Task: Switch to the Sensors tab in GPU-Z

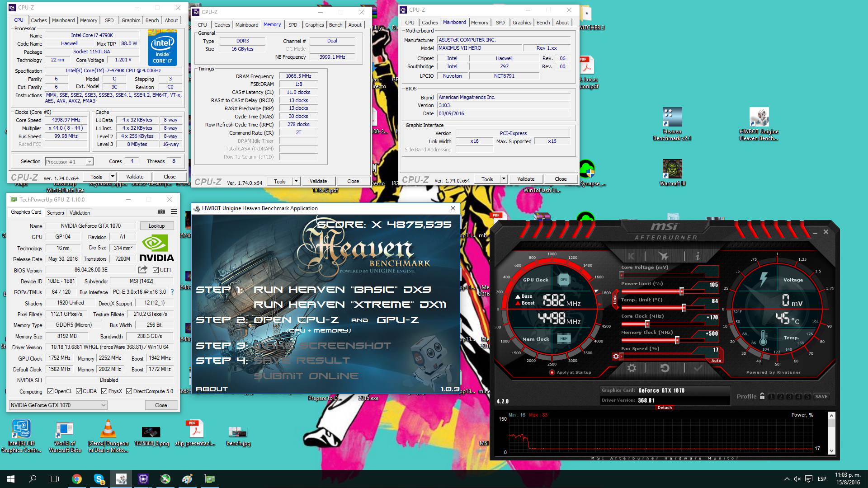Action: tap(56, 212)
